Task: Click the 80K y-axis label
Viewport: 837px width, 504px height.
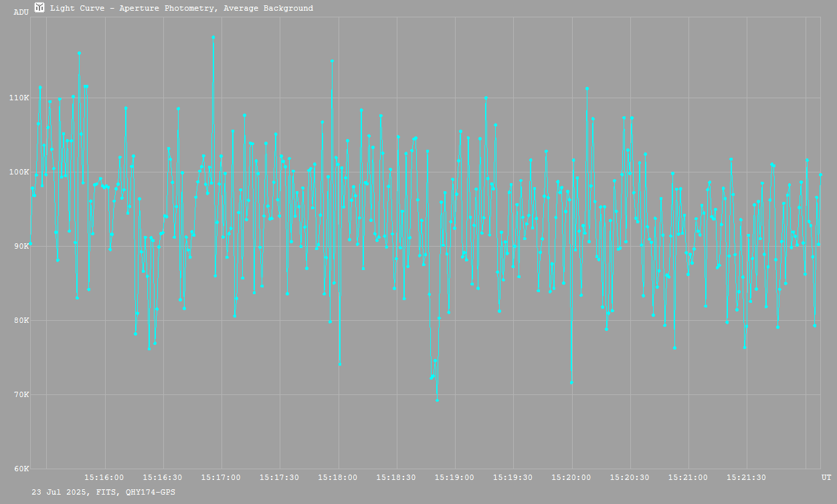Action: (21, 320)
